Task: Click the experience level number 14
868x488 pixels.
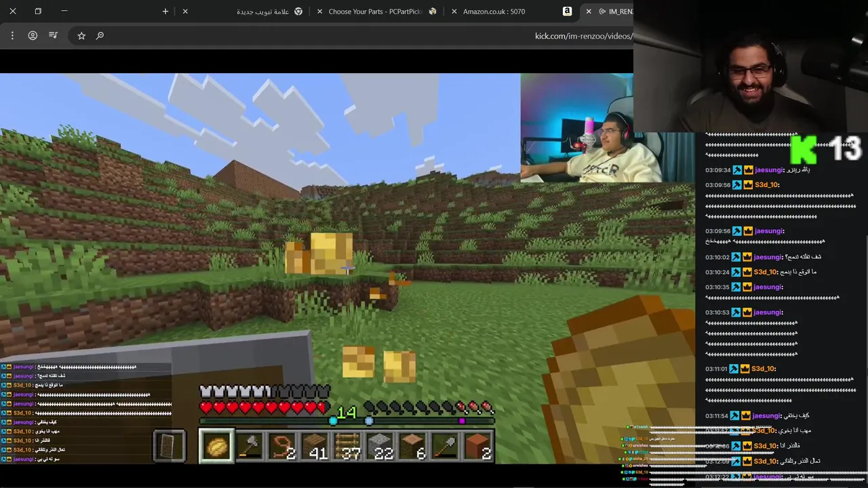Action: click(347, 412)
